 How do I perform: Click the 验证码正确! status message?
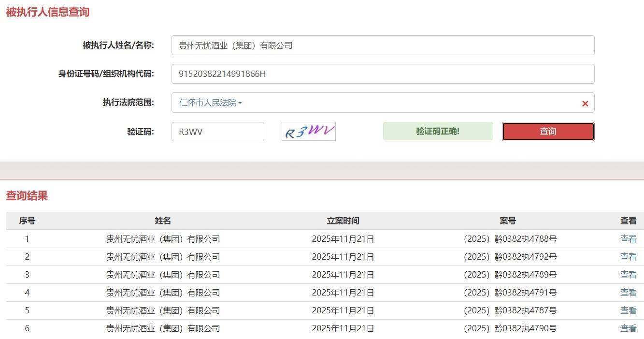click(438, 132)
